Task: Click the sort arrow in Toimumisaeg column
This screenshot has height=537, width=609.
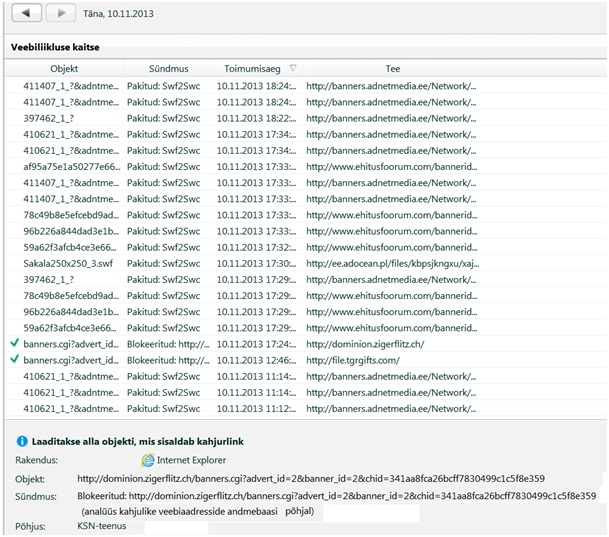Action: pos(292,68)
